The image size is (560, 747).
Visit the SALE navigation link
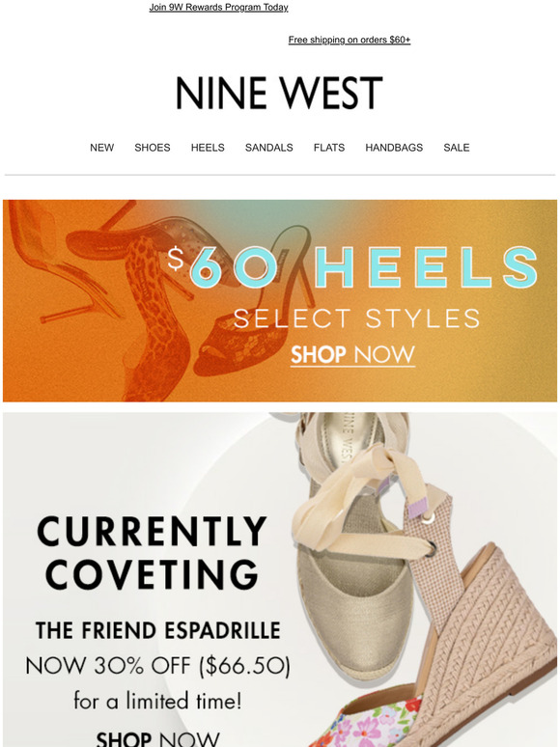tap(457, 148)
